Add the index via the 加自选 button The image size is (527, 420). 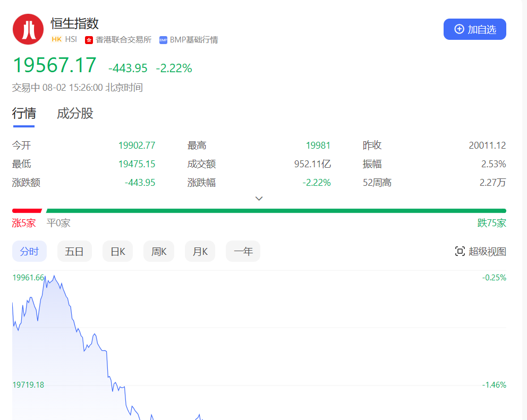(474, 29)
